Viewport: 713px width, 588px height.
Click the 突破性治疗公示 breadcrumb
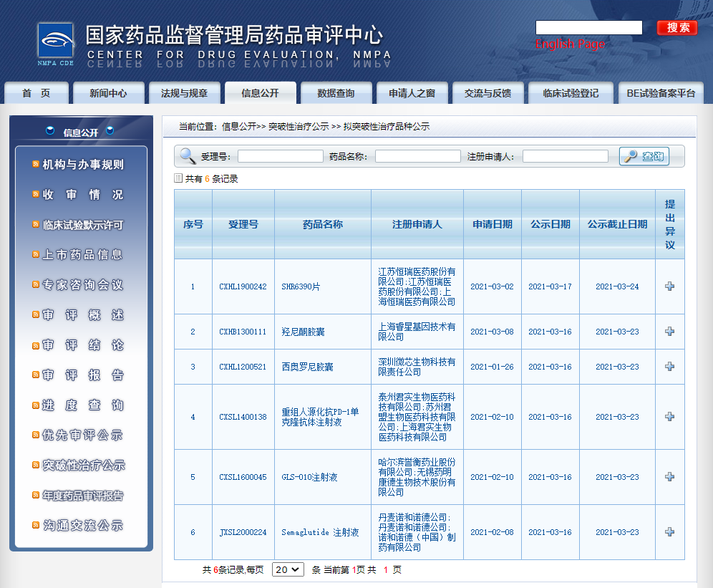(299, 127)
